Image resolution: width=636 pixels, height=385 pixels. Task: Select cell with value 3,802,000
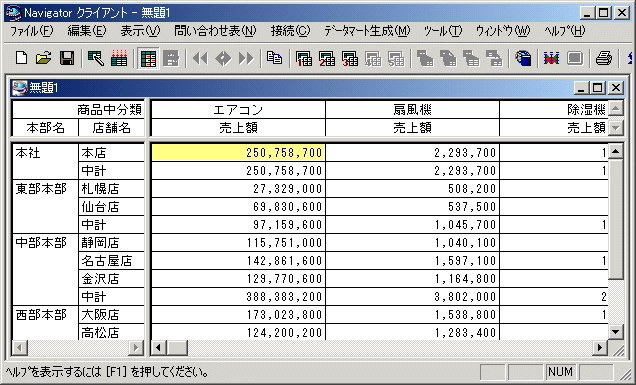tap(413, 297)
